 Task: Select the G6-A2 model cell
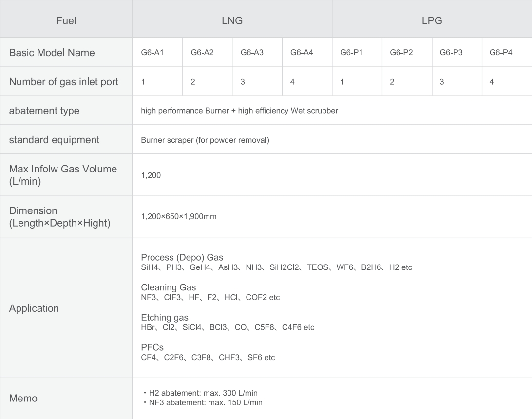(208, 52)
